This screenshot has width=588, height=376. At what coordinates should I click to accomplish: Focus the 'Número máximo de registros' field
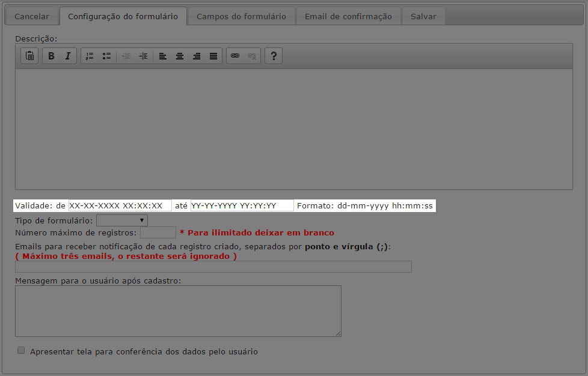(158, 232)
